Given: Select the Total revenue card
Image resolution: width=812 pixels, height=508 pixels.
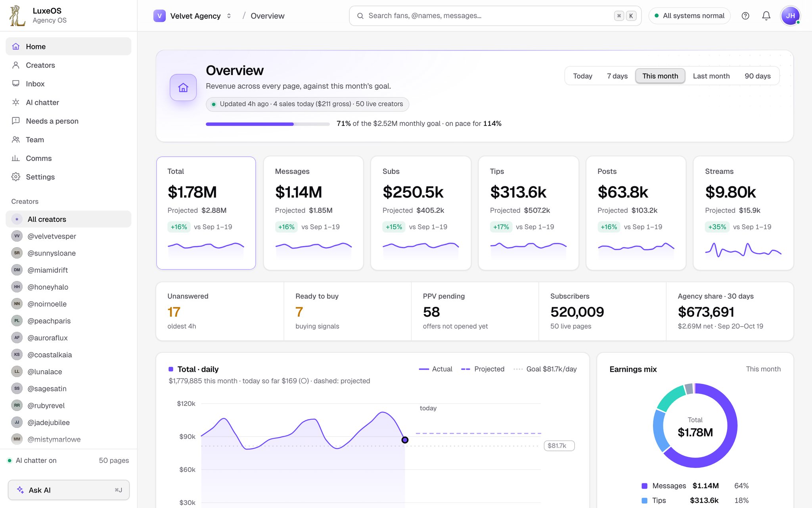Looking at the screenshot, I should 206,213.
